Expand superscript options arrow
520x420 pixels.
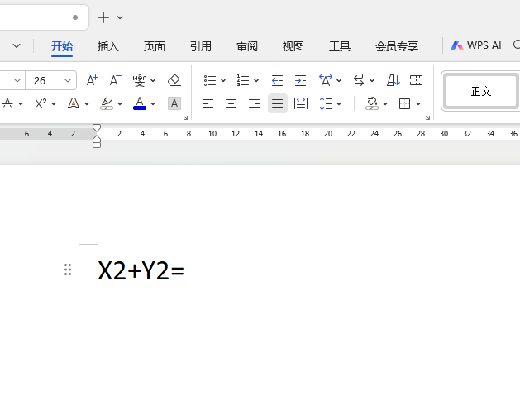54,104
